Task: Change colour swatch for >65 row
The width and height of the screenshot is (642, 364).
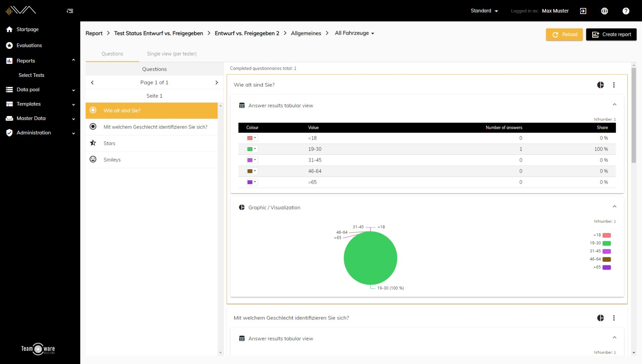Action: point(252,182)
